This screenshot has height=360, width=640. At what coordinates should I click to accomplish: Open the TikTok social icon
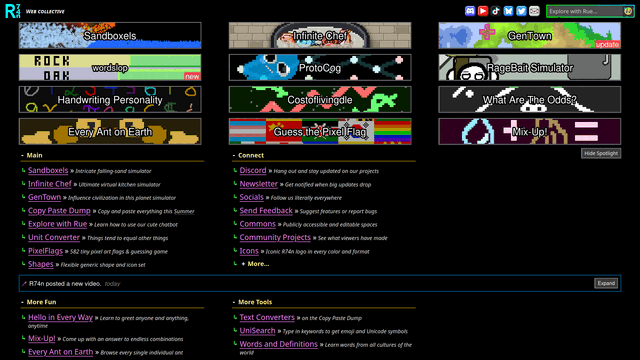(496, 11)
